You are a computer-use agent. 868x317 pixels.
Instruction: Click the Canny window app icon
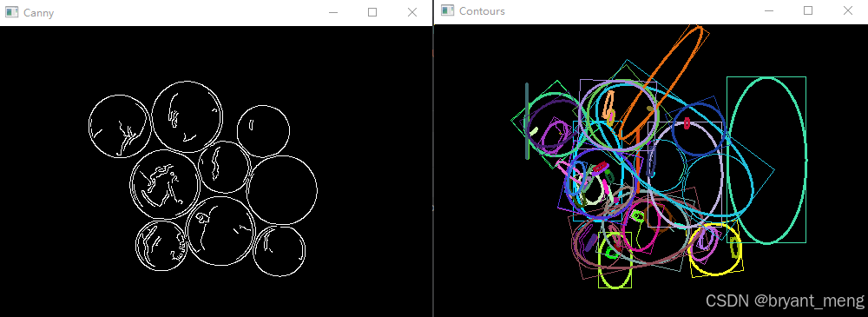[11, 12]
